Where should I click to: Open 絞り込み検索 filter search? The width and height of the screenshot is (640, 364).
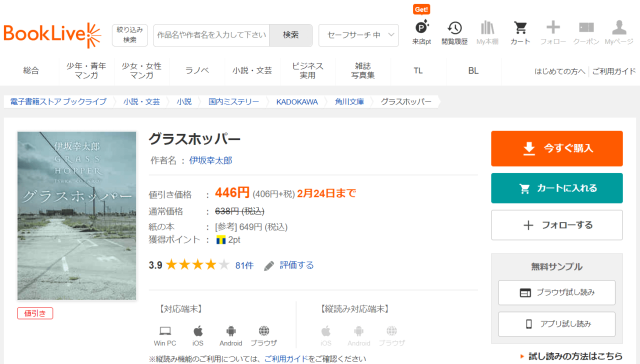[130, 35]
